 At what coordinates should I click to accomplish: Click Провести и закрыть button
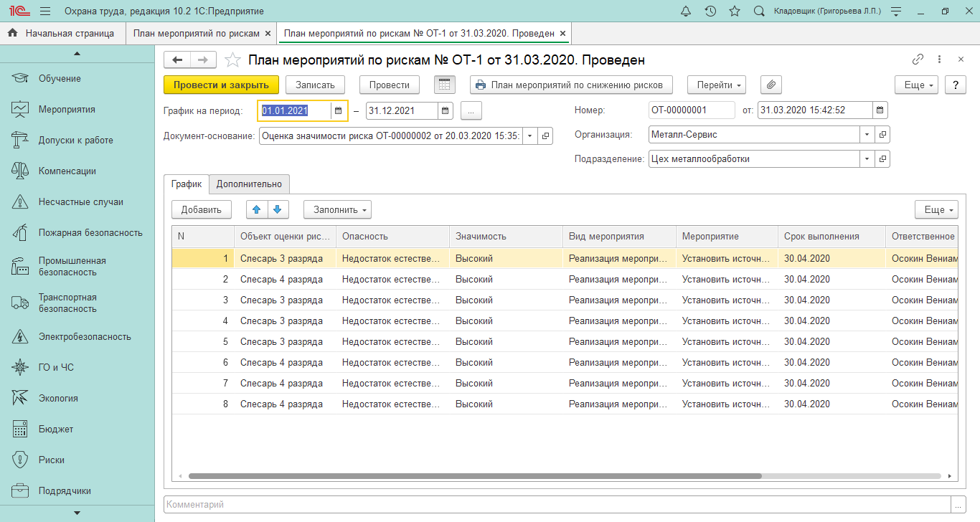coord(221,85)
